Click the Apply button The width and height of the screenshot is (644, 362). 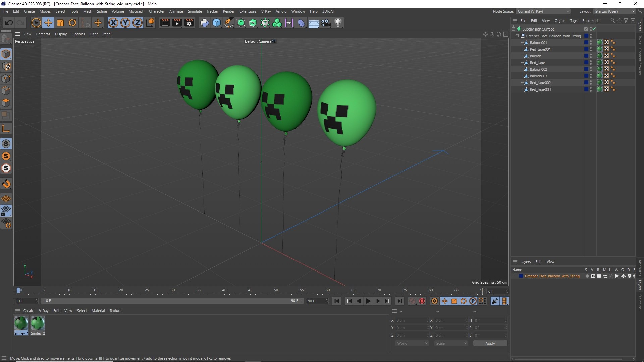490,343
